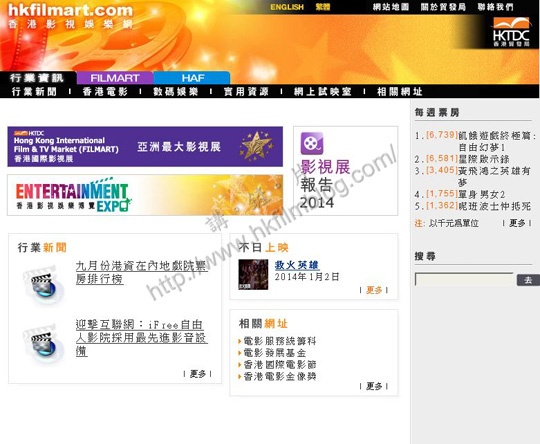Click the HKTDC logo in header
The width and height of the screenshot is (540, 444).
coord(511,32)
